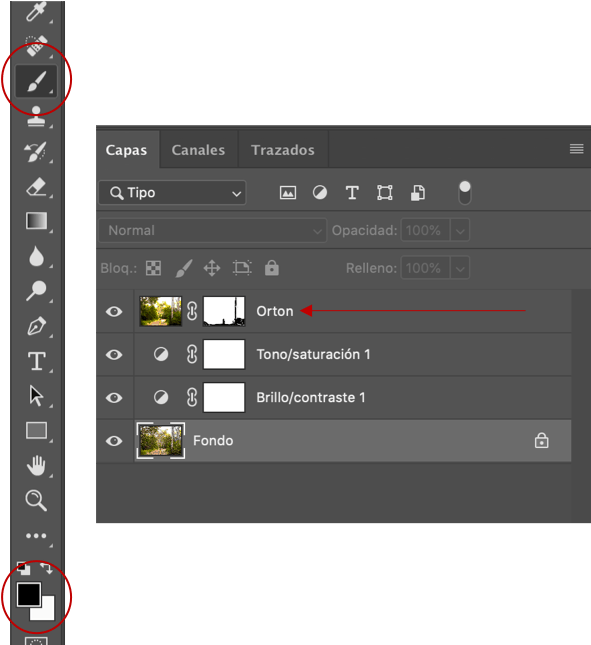The width and height of the screenshot is (591, 645).
Task: Expand the Opacidad value dropdown arrow
Action: pyautogui.click(x=460, y=230)
